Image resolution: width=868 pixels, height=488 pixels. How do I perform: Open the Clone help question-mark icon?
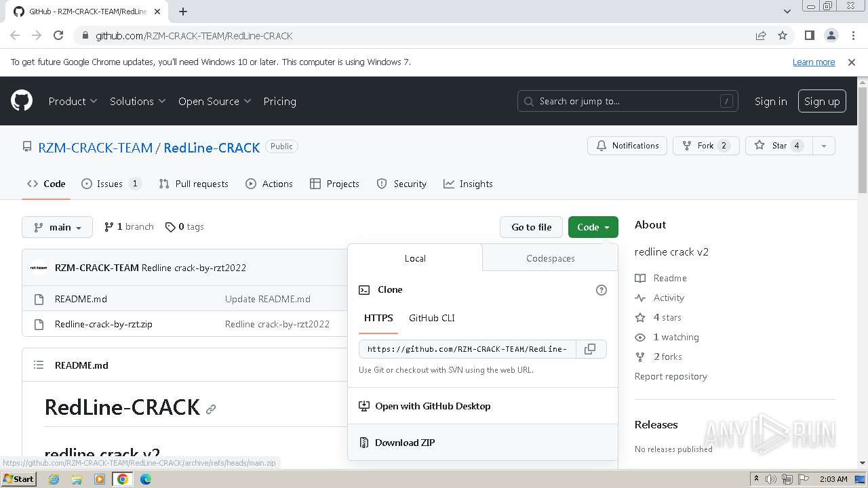(x=601, y=290)
